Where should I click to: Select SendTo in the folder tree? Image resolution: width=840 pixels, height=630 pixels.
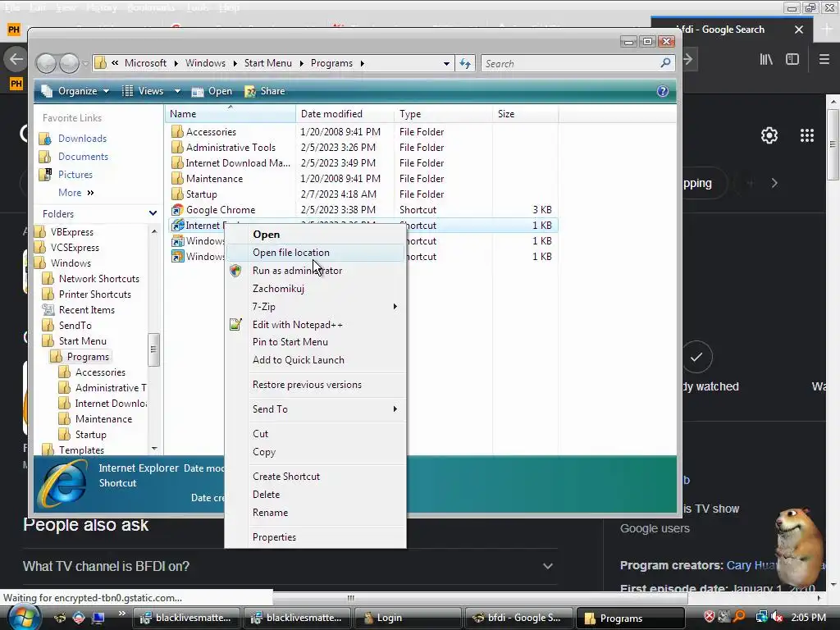click(x=75, y=325)
